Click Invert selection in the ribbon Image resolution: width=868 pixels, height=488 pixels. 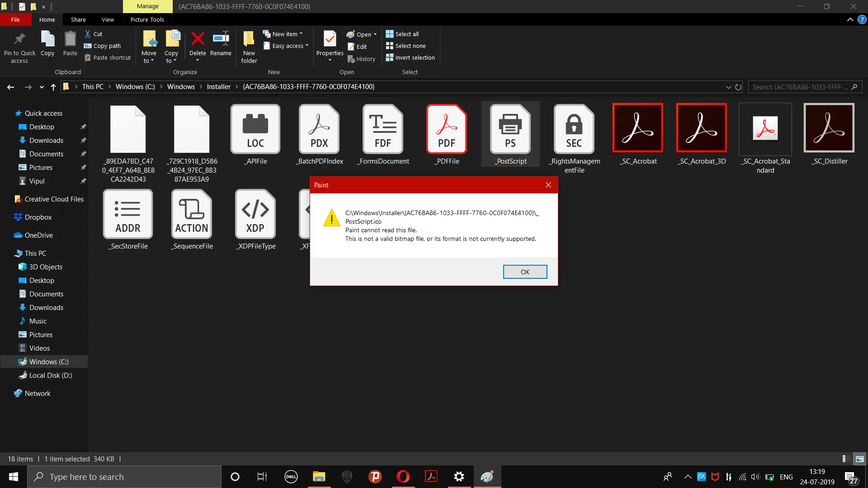[x=410, y=57]
